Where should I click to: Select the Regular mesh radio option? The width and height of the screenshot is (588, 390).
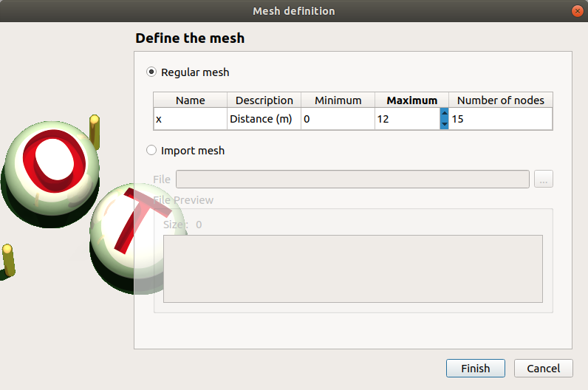152,72
